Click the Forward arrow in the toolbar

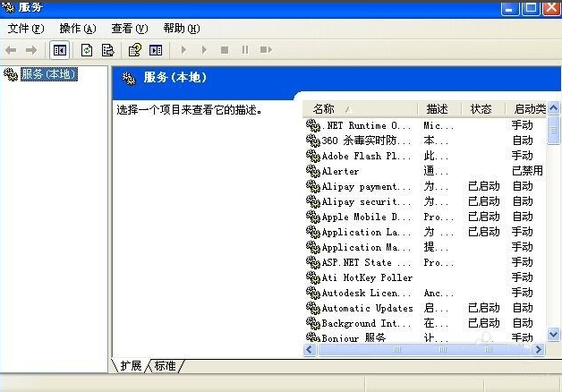click(x=31, y=50)
